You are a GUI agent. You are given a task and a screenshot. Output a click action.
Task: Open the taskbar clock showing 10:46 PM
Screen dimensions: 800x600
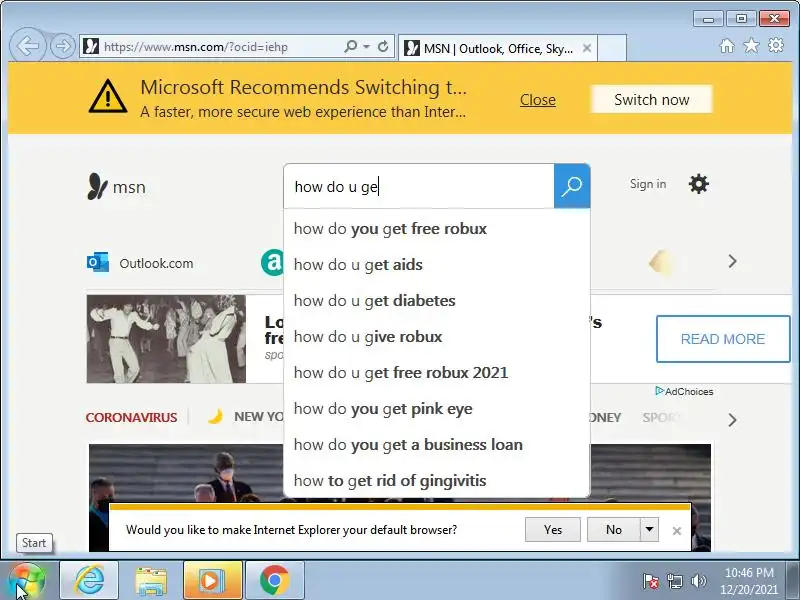749,581
